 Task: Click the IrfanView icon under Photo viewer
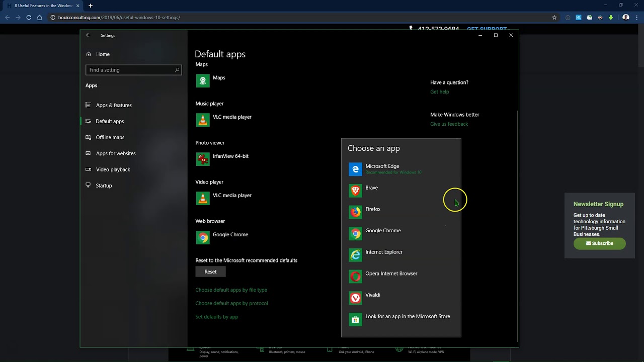(x=203, y=159)
